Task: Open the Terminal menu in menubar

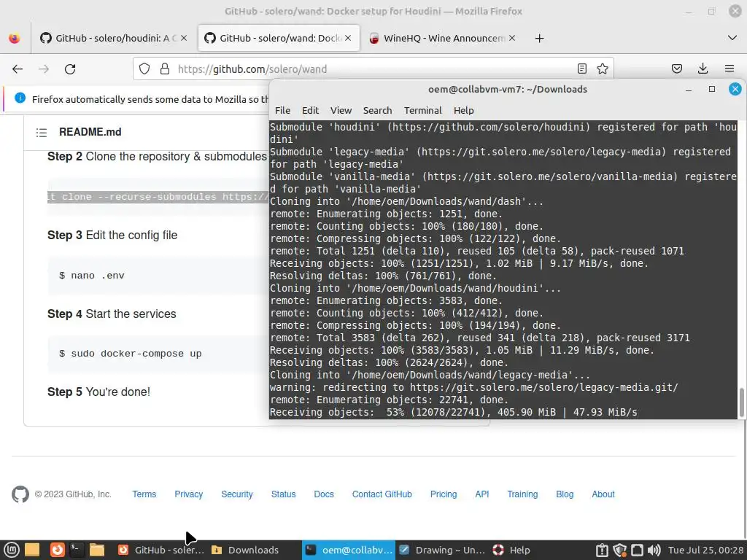Action: coord(423,111)
